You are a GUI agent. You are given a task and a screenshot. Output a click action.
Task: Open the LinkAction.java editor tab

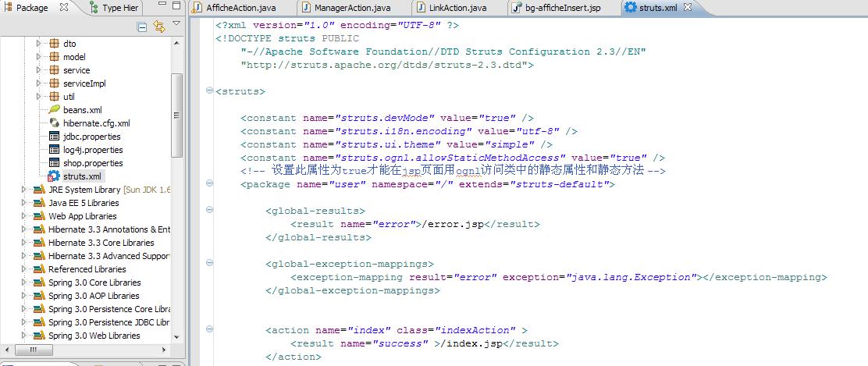(x=452, y=8)
